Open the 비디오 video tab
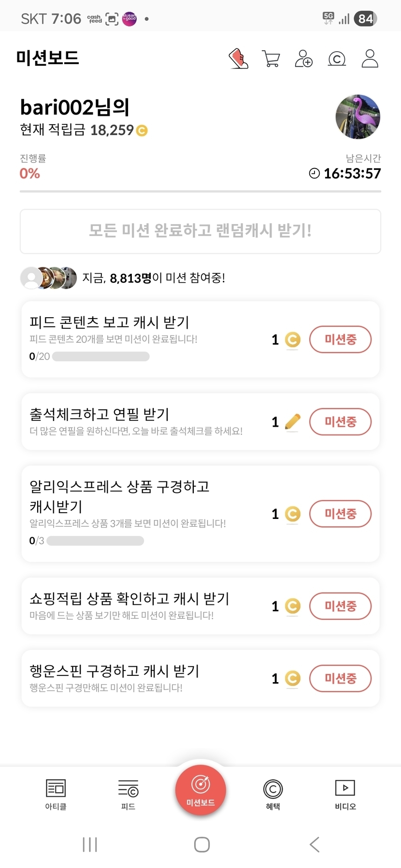Image resolution: width=401 pixels, height=868 pixels. tap(345, 794)
